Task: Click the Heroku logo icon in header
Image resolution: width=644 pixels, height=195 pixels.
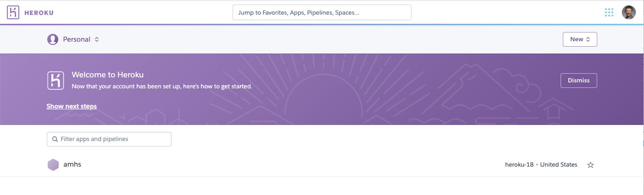Action: tap(13, 12)
